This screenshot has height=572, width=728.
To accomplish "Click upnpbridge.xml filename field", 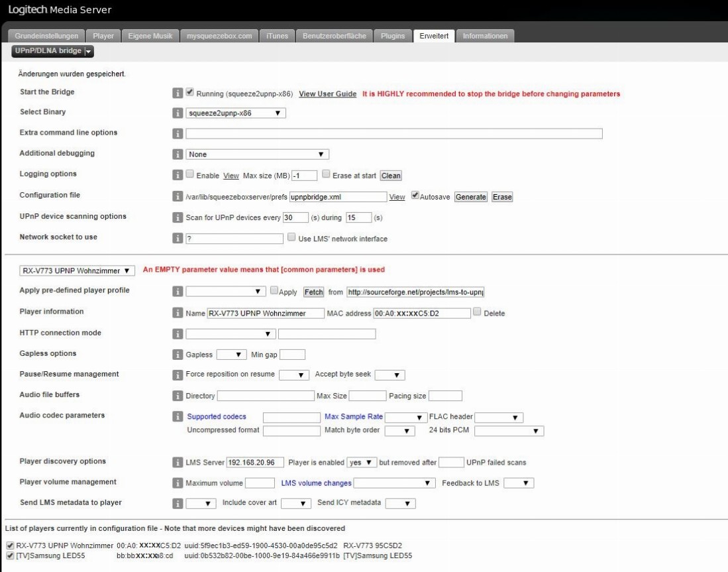I will tap(338, 197).
